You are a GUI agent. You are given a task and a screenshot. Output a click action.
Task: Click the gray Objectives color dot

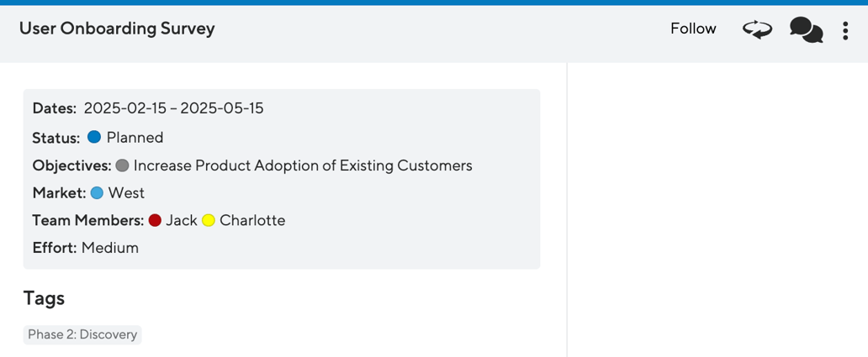(x=122, y=165)
